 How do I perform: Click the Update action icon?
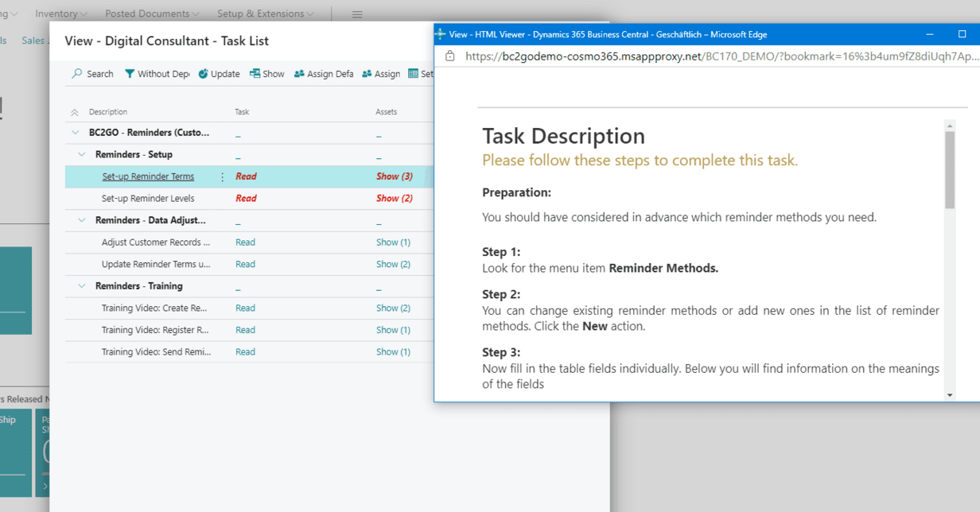tap(203, 74)
